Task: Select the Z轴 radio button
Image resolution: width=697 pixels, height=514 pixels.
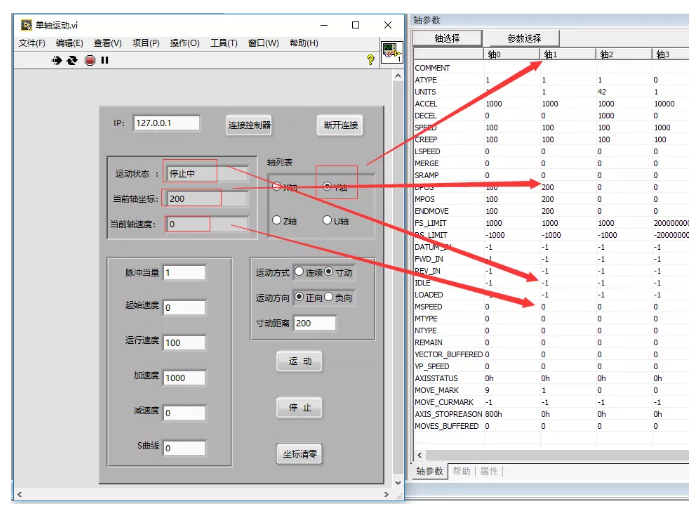Action: (x=276, y=220)
